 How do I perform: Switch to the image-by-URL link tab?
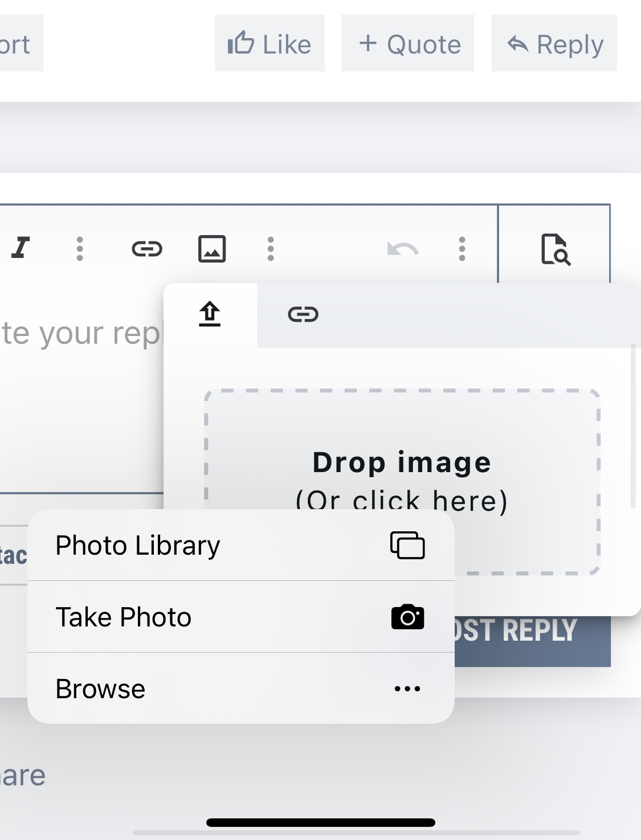303,314
